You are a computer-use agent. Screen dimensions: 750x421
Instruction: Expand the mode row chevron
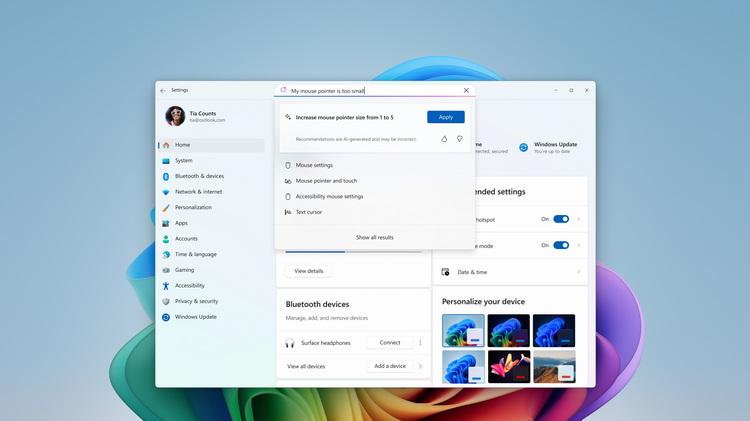(579, 245)
